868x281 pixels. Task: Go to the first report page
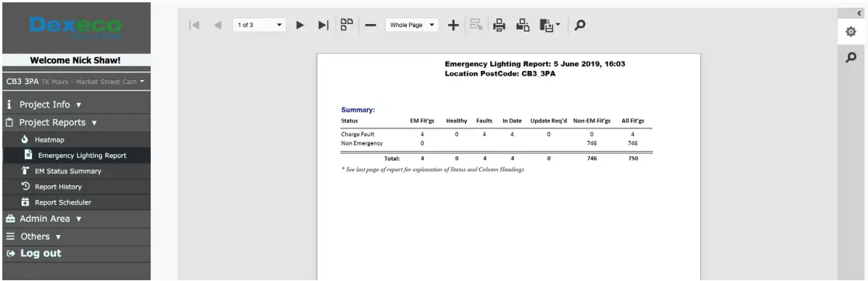click(x=194, y=25)
